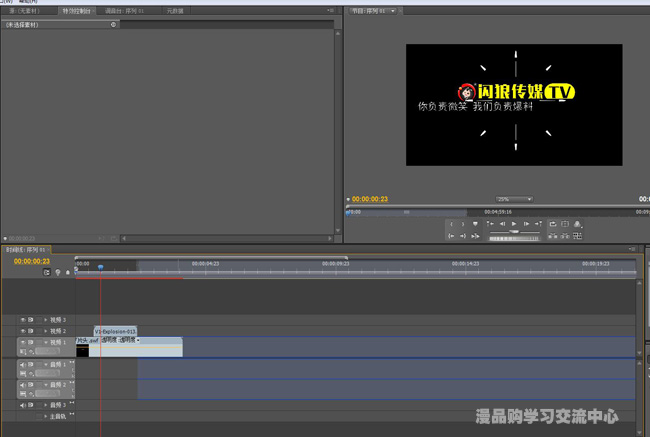Click the program monitor video preview
The width and height of the screenshot is (650, 437).
[x=514, y=105]
